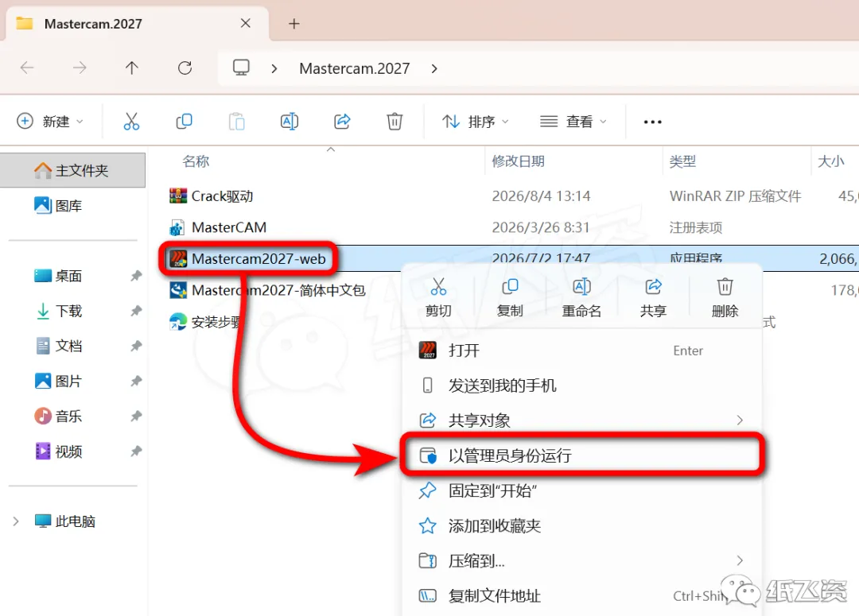Screen dimensions: 859x616
Task: Choose 打开 from the context menu
Action: tap(581, 351)
